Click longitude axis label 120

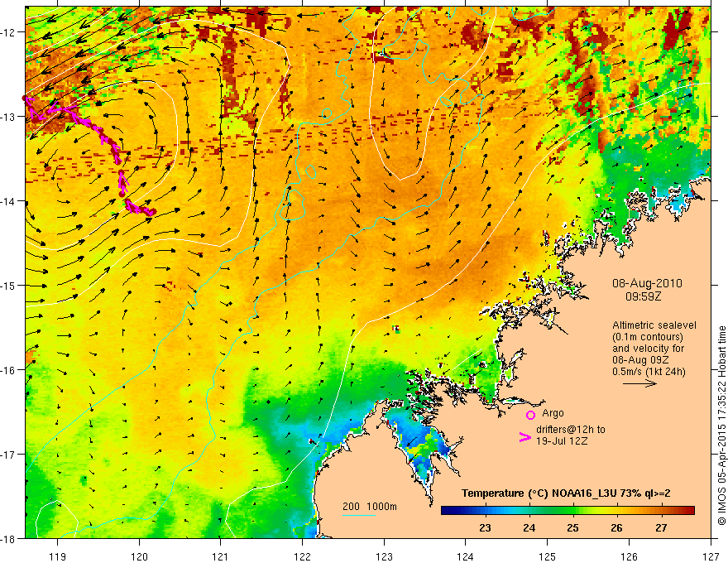point(139,556)
